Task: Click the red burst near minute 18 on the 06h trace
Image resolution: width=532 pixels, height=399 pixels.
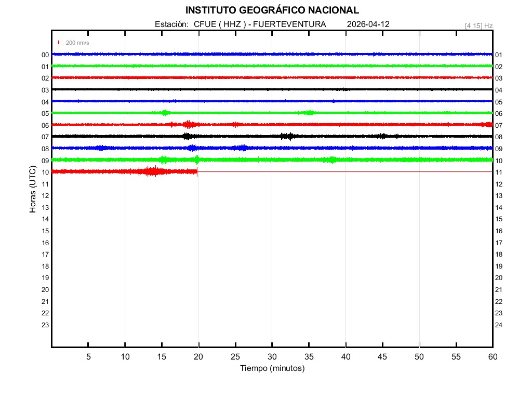Action: pos(188,125)
